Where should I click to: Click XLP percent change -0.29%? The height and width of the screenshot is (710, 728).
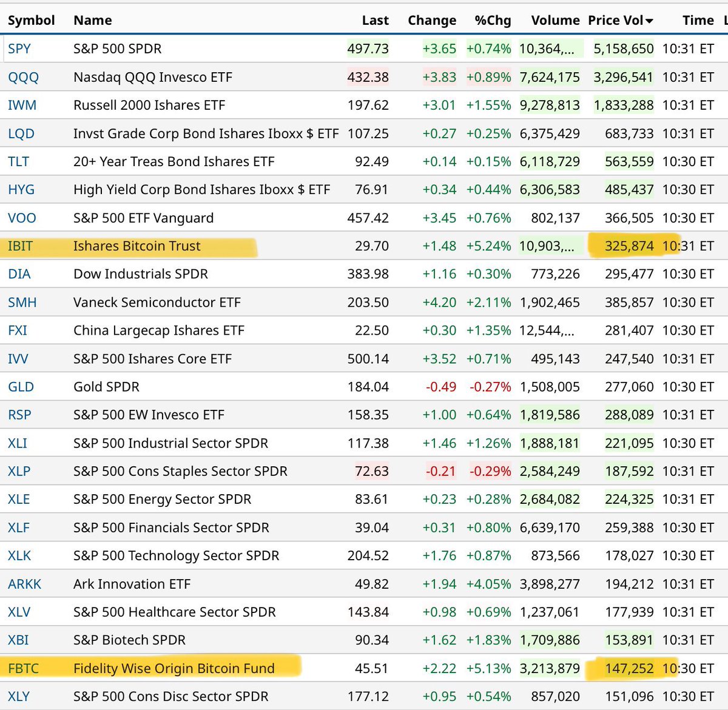point(491,471)
